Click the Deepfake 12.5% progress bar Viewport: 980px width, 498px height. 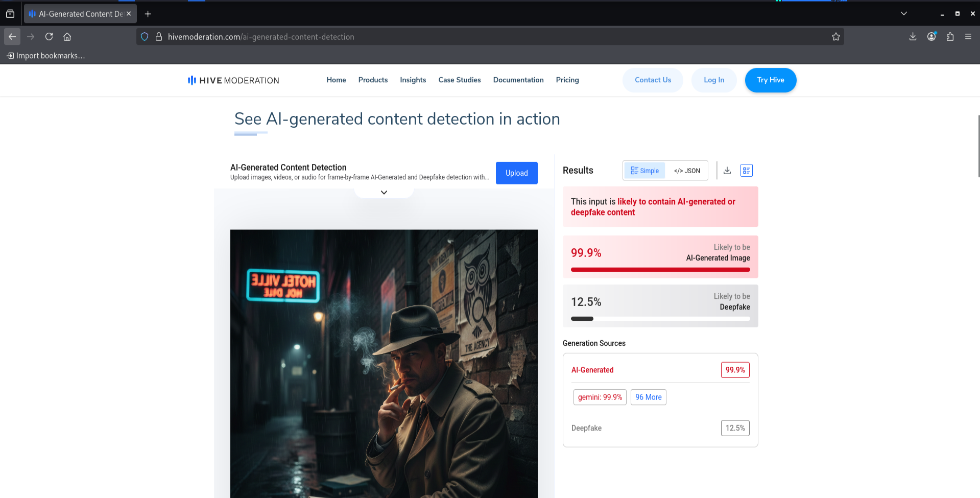(x=660, y=319)
